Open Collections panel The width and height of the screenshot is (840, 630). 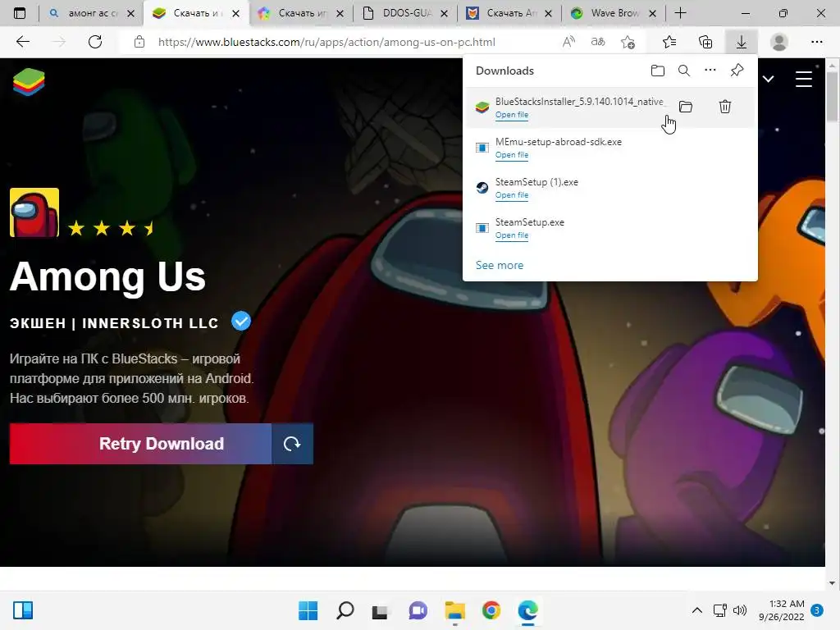tap(705, 42)
